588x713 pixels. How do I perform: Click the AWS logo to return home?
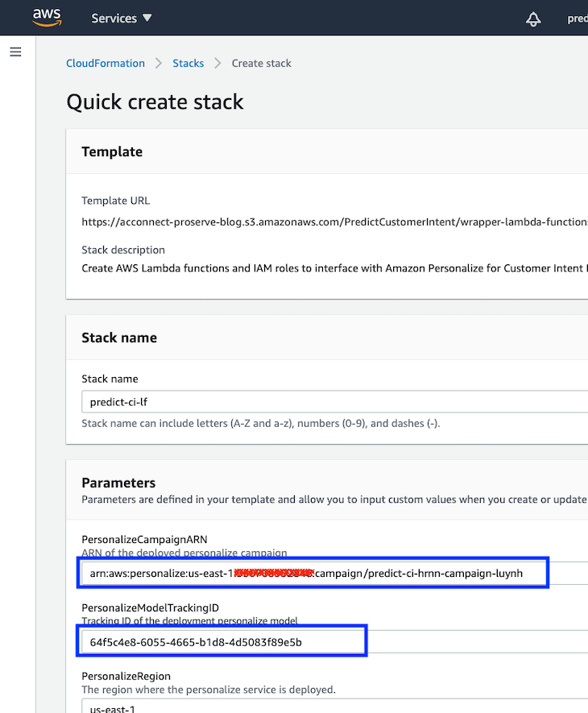point(46,18)
